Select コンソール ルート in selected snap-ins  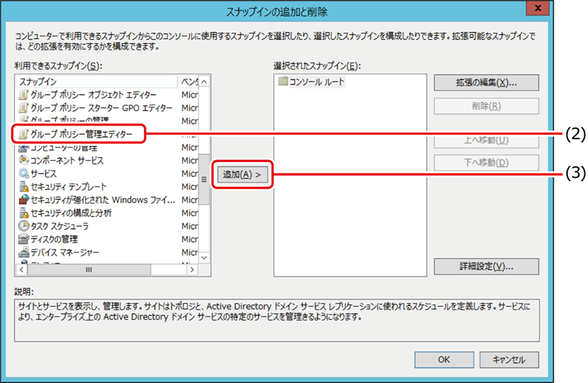click(317, 82)
